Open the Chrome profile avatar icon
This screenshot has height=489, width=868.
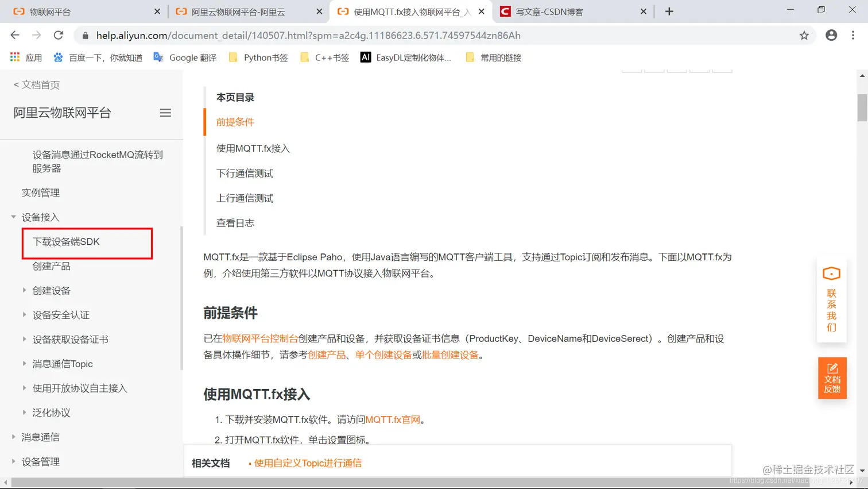(831, 35)
